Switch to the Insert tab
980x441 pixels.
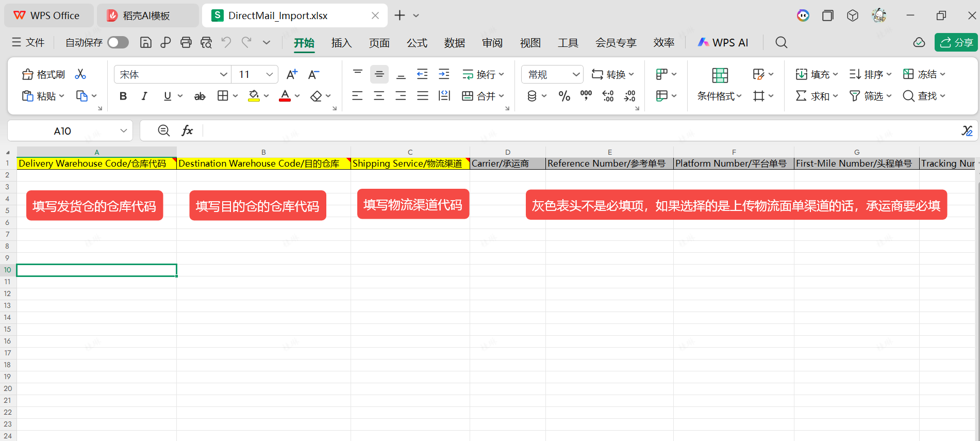(341, 43)
